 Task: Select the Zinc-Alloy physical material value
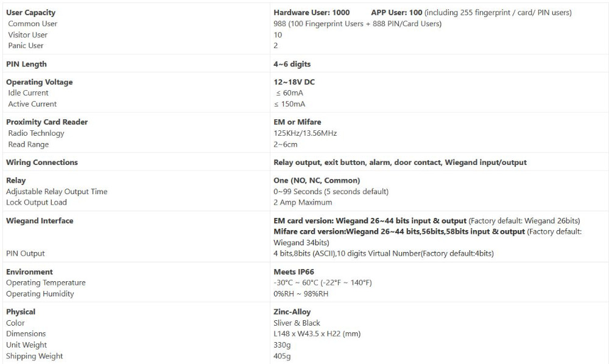point(292,312)
